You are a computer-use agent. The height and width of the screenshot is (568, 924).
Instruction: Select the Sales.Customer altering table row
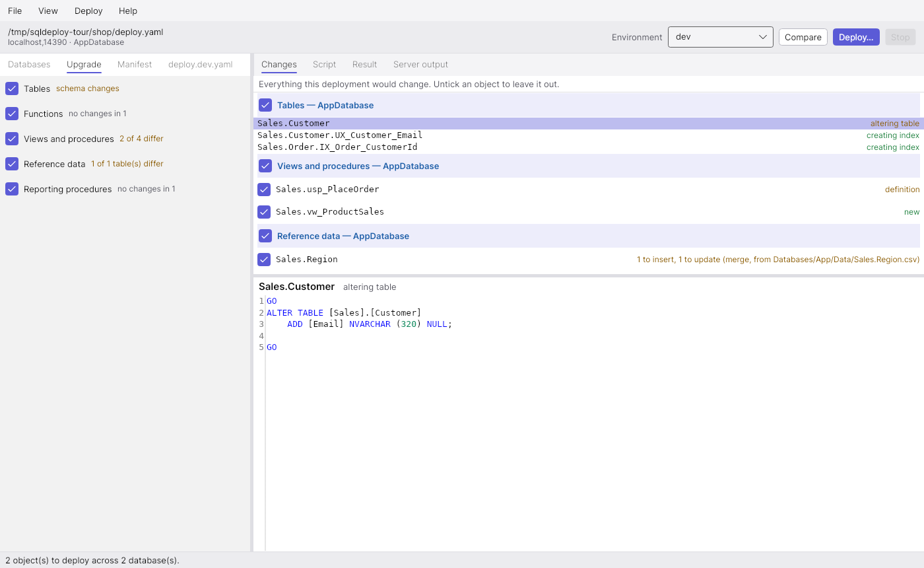[588, 124]
